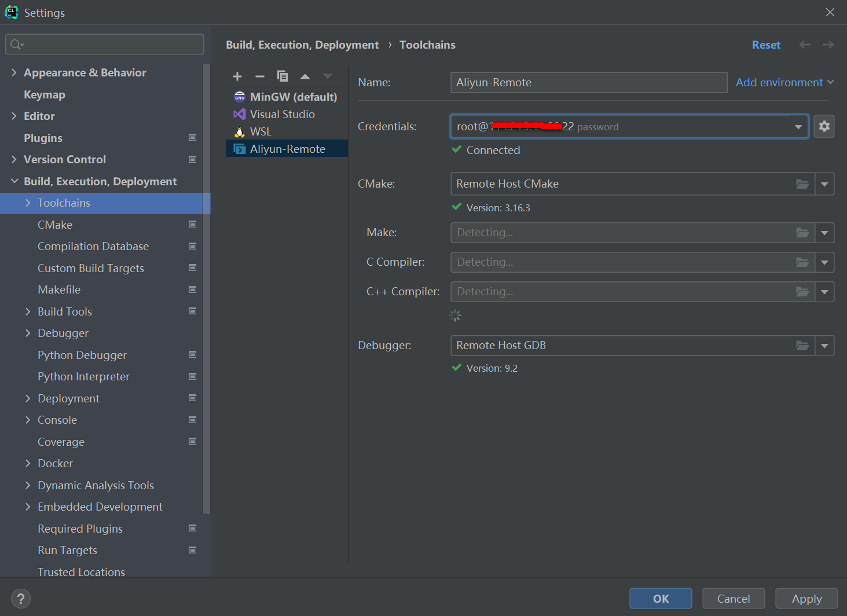Open help with question mark button
Image resolution: width=847 pixels, height=616 pixels.
(21, 599)
